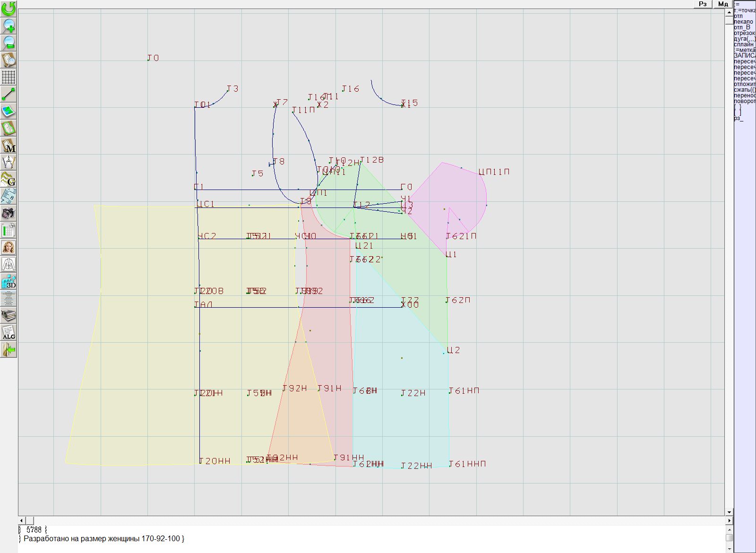Screen dimensions: 756x553
Task: Open the 3D view tool
Action: coord(9,282)
